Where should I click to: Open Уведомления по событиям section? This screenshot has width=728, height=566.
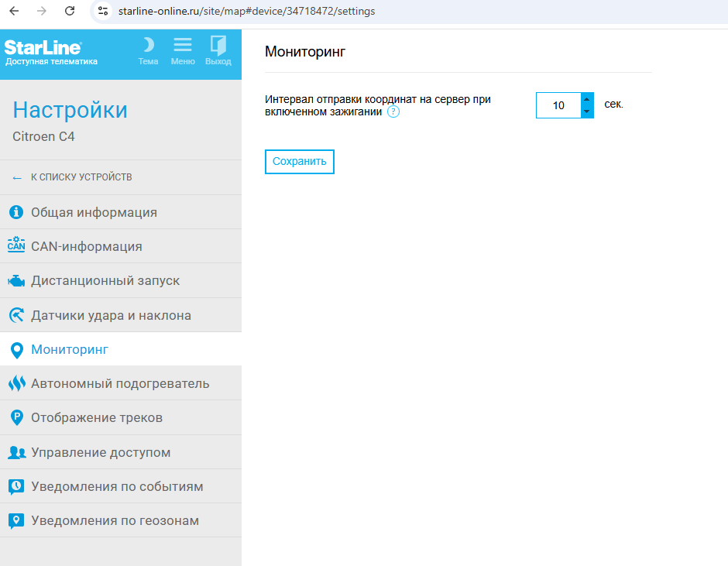121,486
